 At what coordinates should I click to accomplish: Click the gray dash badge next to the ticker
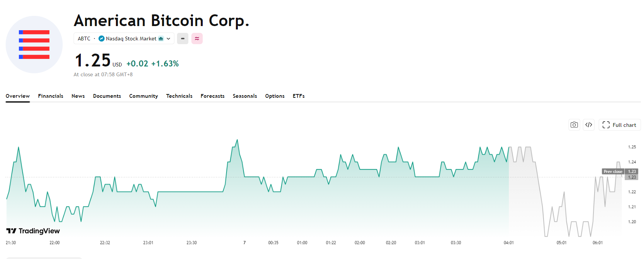tap(183, 39)
